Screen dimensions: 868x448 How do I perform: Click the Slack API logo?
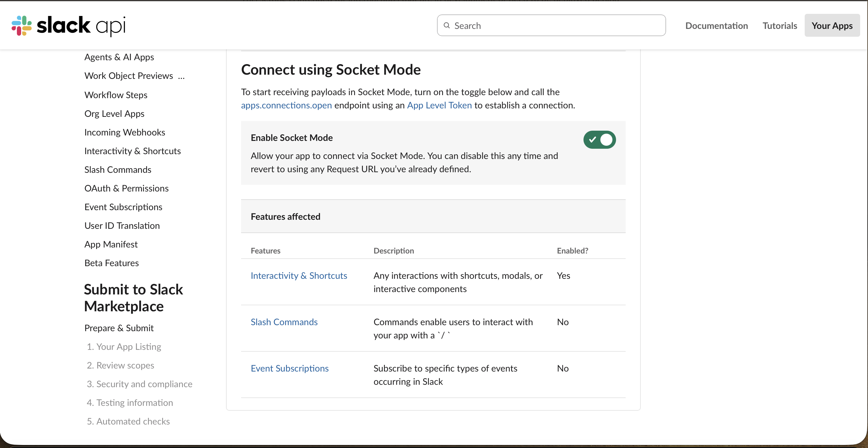point(68,26)
